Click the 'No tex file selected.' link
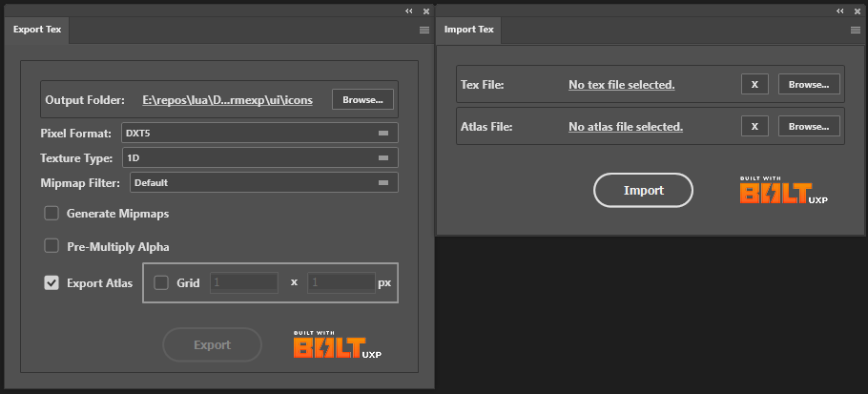This screenshot has height=394, width=868. tap(622, 85)
